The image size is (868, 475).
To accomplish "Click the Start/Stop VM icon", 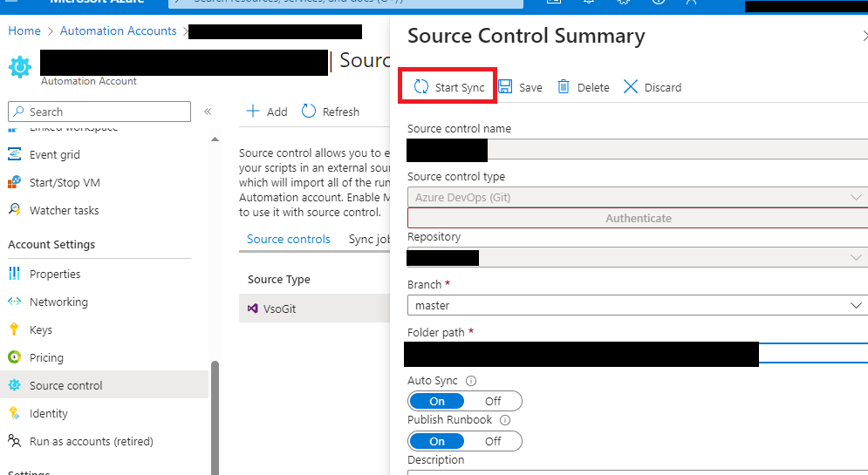I will click(14, 182).
